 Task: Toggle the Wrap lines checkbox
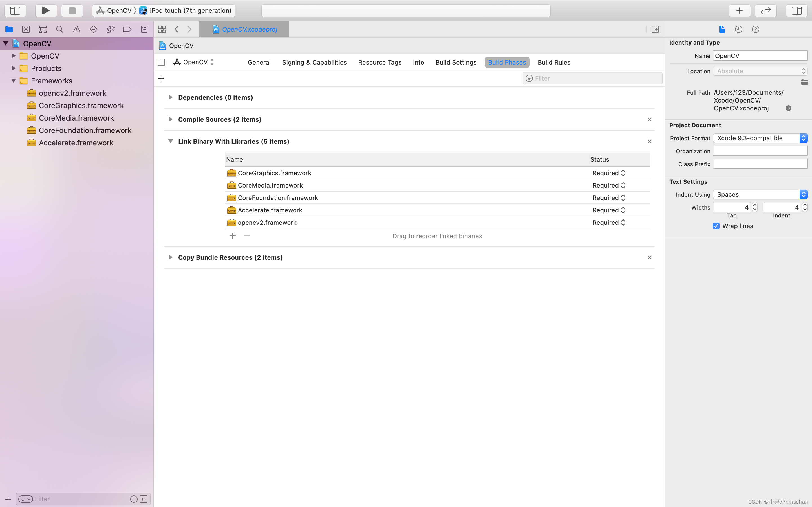pyautogui.click(x=716, y=226)
